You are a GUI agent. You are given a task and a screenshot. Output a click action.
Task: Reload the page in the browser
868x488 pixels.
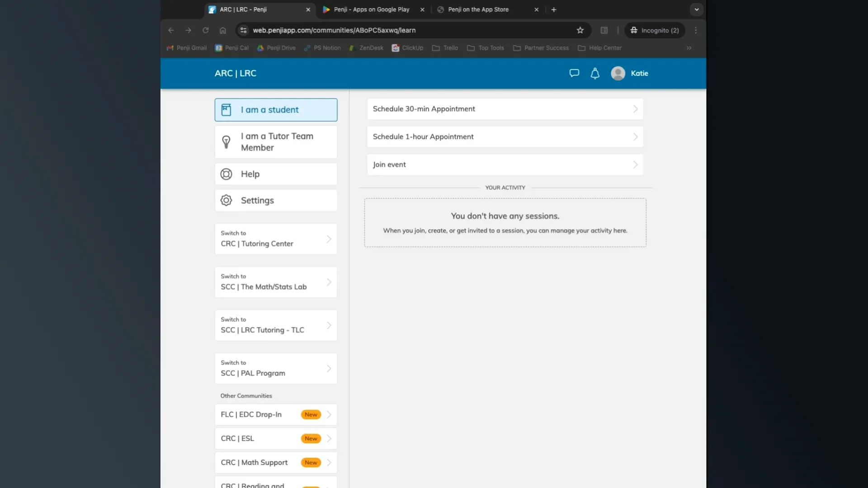(x=206, y=30)
